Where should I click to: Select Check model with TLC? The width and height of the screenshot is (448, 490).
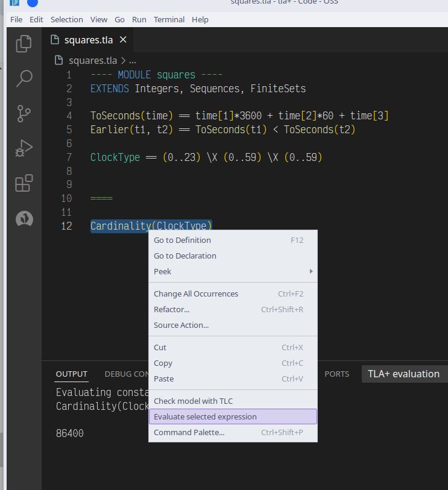coord(193,401)
